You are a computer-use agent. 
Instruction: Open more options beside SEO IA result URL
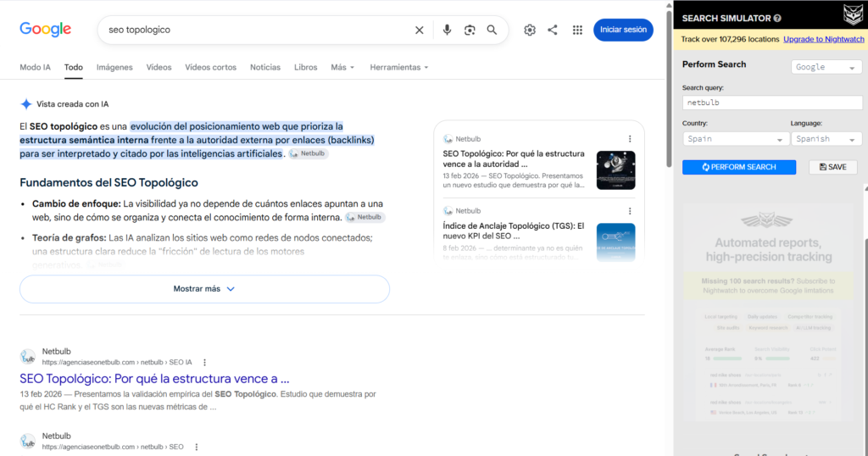click(204, 363)
